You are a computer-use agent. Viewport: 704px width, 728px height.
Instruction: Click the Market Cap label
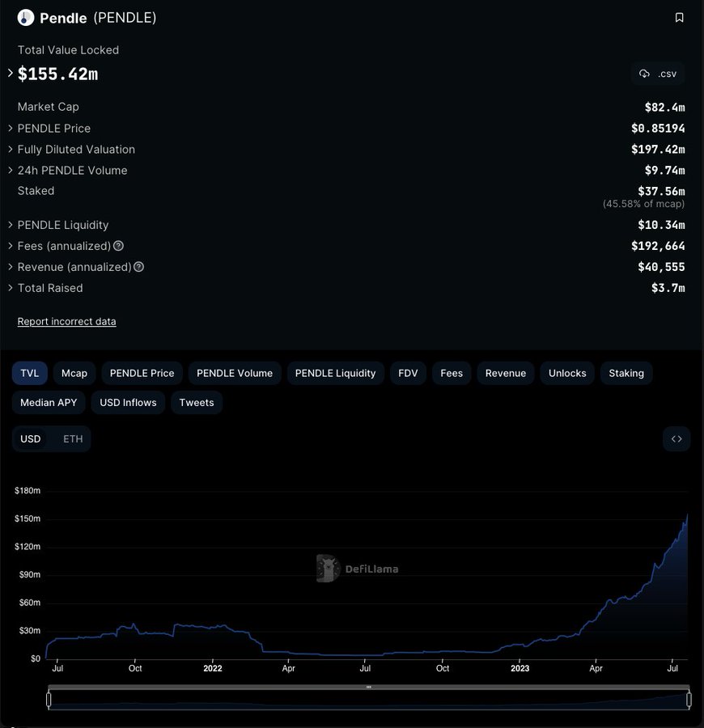pyautogui.click(x=49, y=107)
